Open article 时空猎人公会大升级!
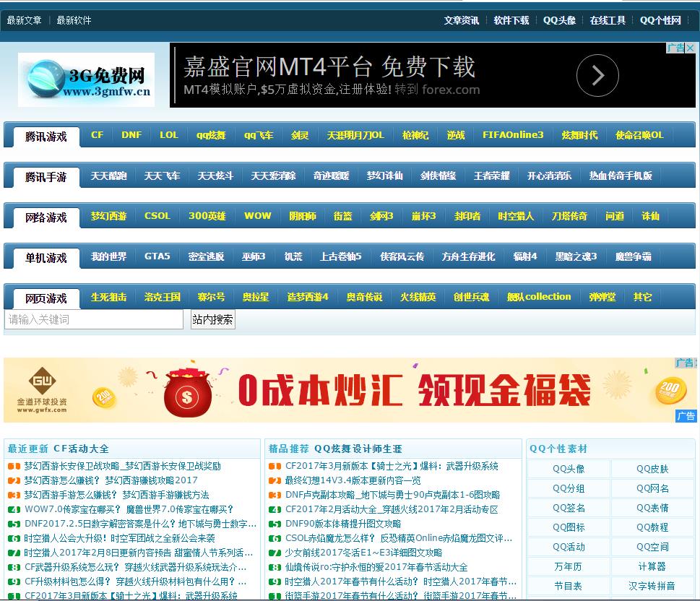Image resolution: width=700 pixels, height=601 pixels. tap(120, 538)
